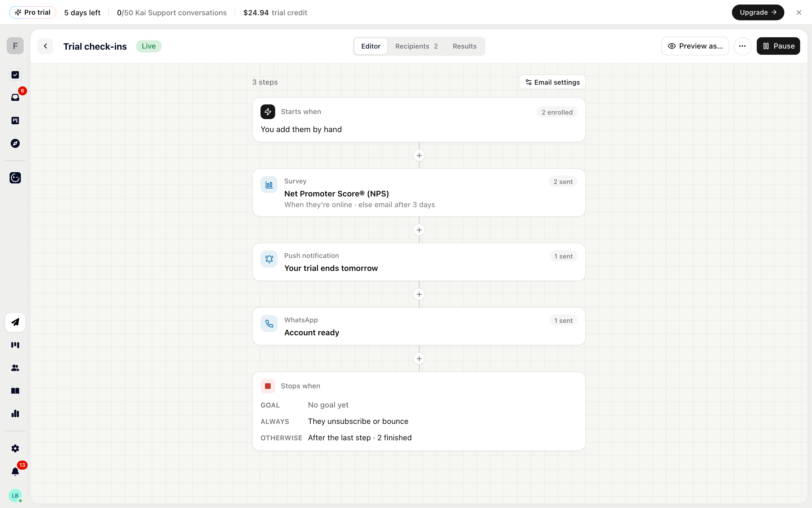Add step below the NPS Survey card
The image size is (812, 508).
[419, 230]
